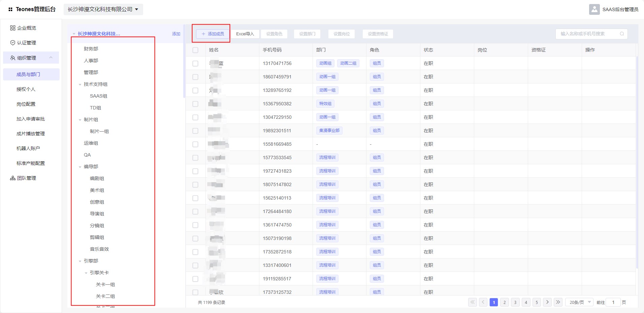Viewport: 644px width, 313px height.
Task: Collapse the 技术支持组 tree node
Action: tap(80, 84)
